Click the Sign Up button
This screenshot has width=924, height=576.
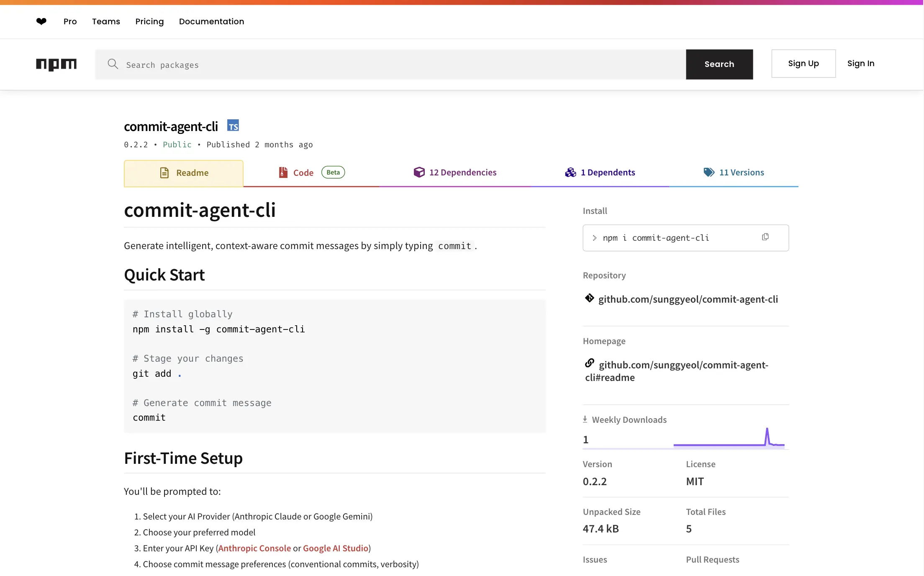803,63
